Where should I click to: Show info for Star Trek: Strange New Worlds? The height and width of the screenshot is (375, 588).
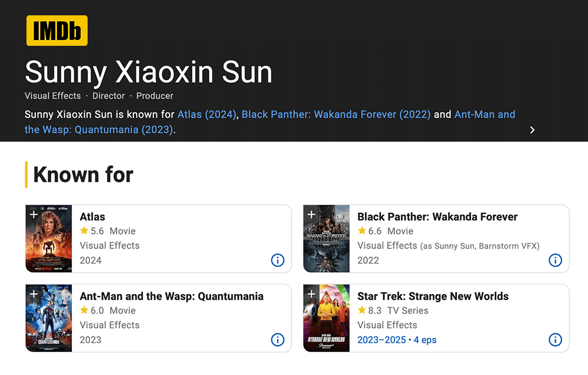pyautogui.click(x=555, y=340)
